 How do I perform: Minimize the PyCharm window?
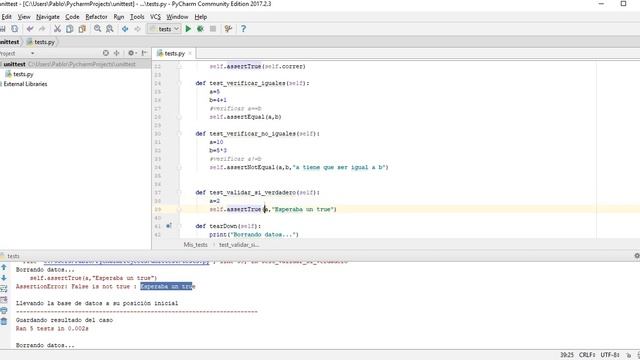click(601, 4)
